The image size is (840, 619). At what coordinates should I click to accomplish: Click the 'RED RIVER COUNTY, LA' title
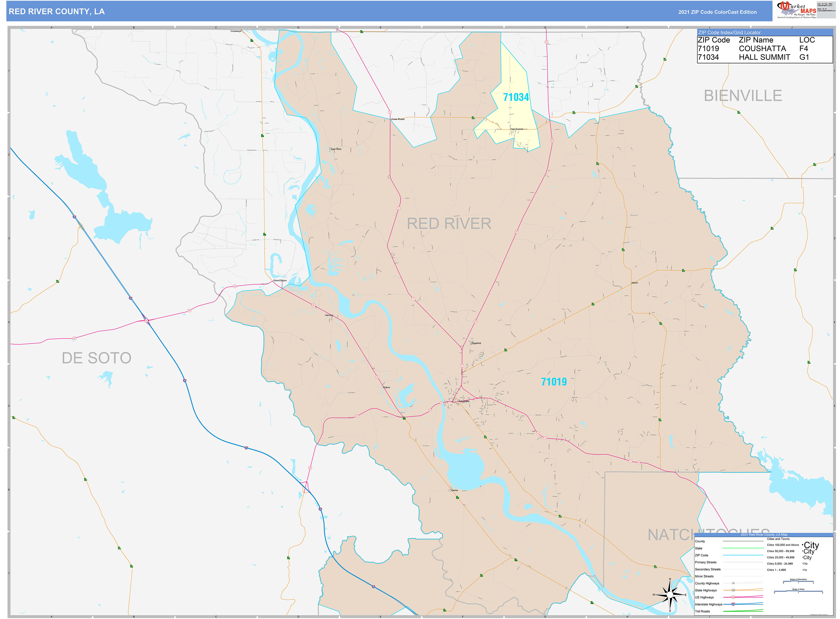click(x=57, y=12)
